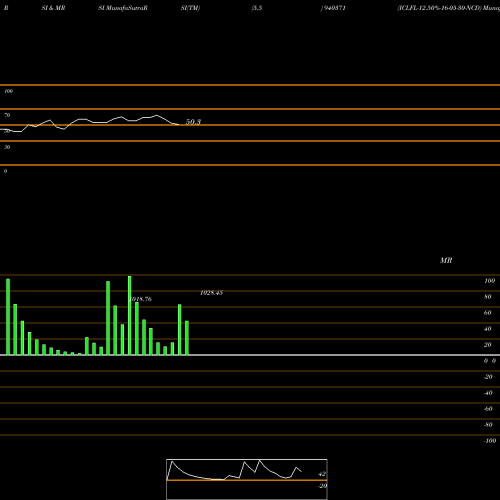
Task: Click the 'MR' label above right axis
Action: click(x=446, y=260)
